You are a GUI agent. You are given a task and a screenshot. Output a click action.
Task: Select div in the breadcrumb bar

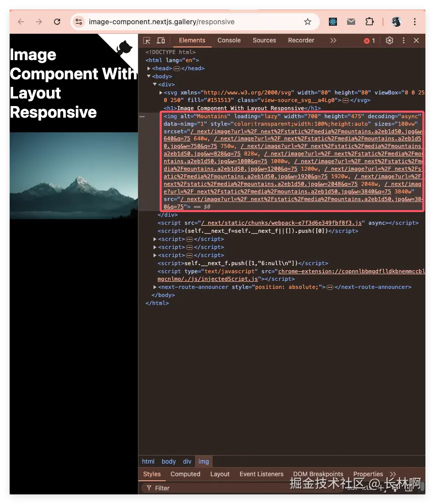coord(187,462)
